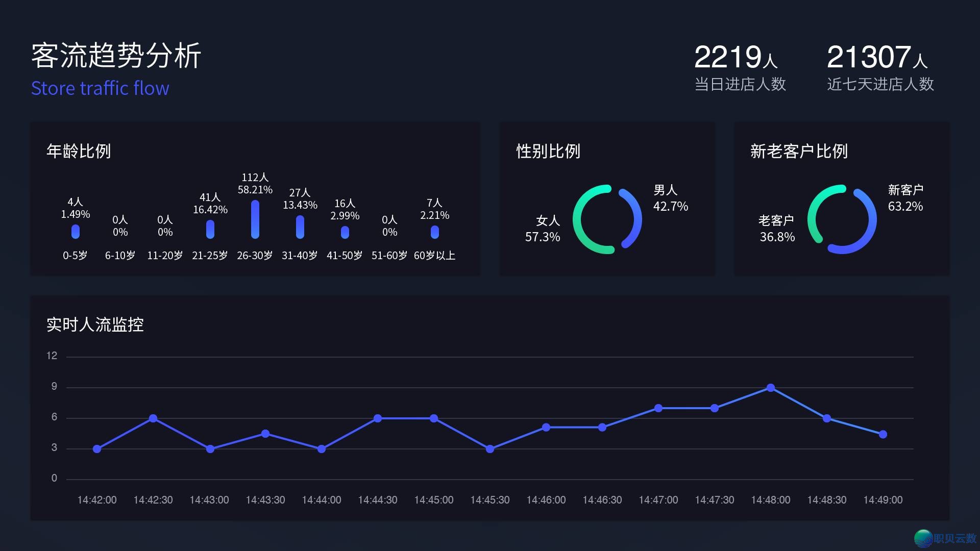Screen dimensions: 980x551
Task: Select the 41-50岁 age bar
Action: (x=345, y=233)
